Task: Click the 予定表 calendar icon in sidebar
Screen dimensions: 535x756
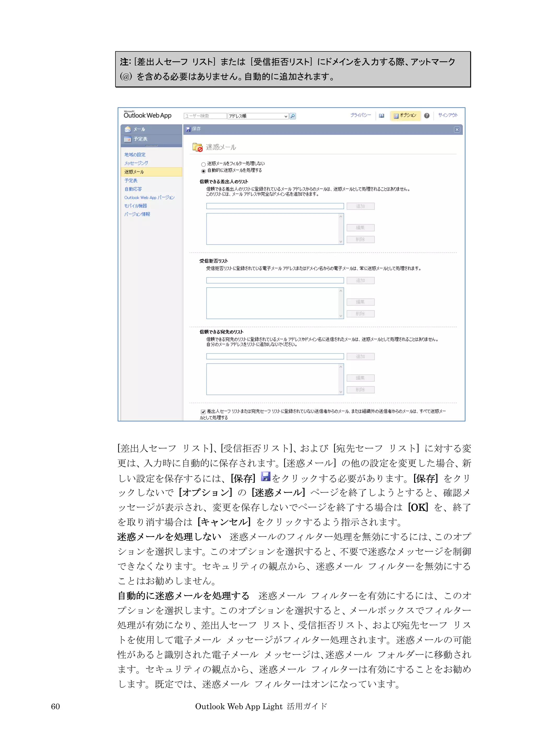Action: [x=127, y=139]
